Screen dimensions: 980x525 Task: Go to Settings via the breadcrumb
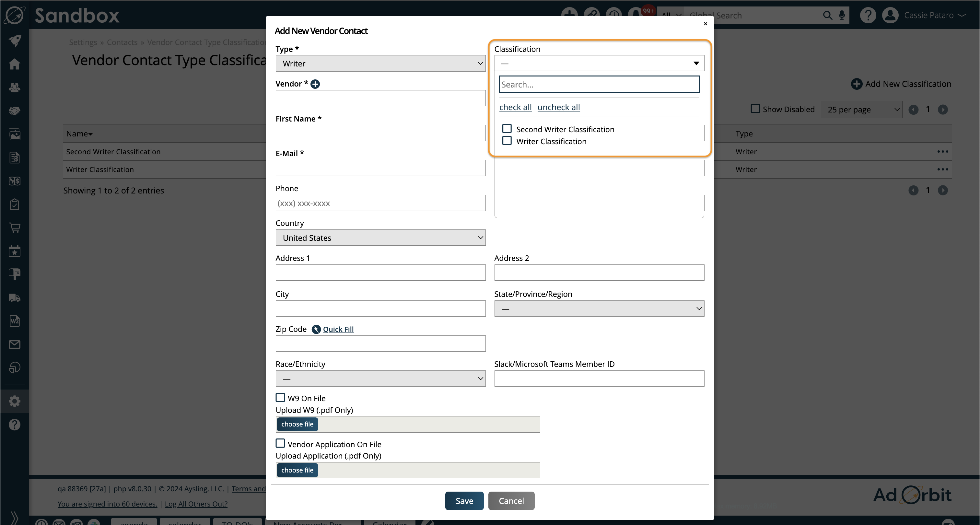click(x=83, y=42)
